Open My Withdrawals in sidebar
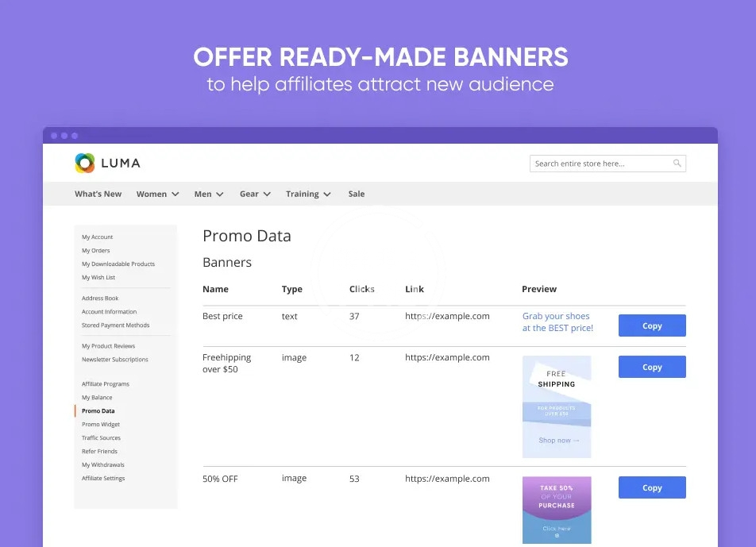Image resolution: width=756 pixels, height=547 pixels. [x=103, y=464]
